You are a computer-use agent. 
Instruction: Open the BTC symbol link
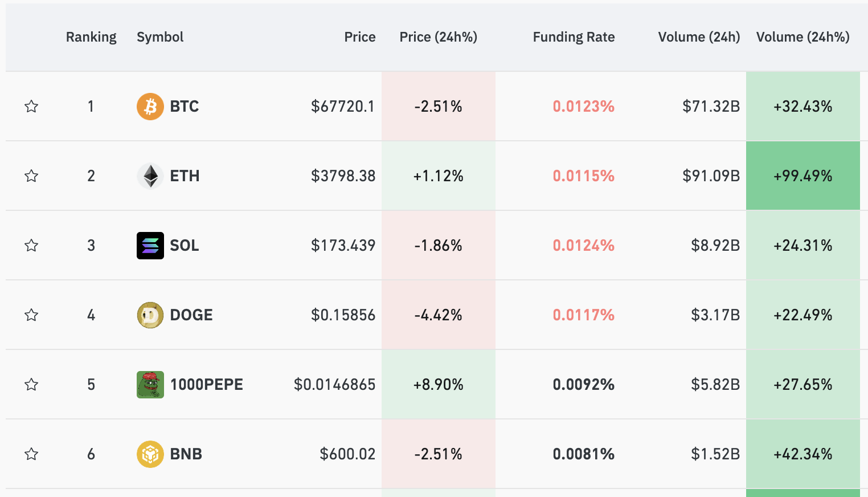point(184,107)
